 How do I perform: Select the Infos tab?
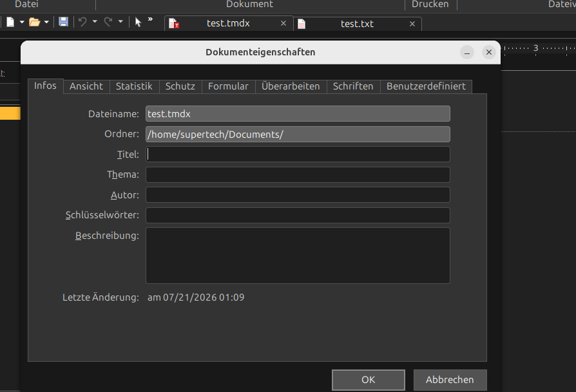pyautogui.click(x=45, y=86)
